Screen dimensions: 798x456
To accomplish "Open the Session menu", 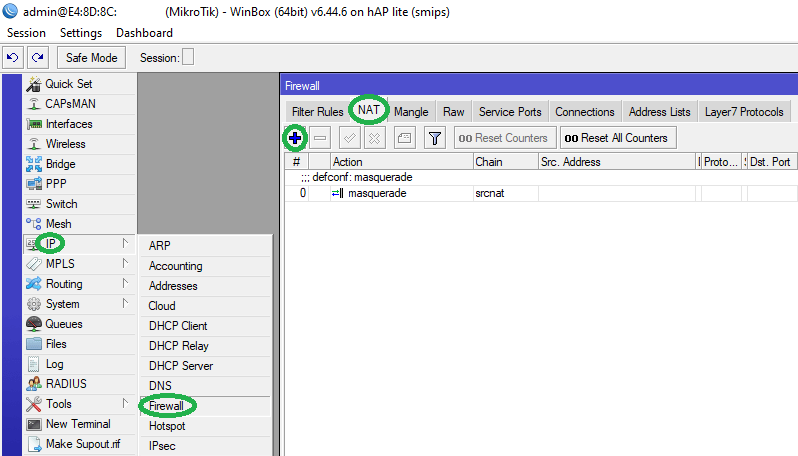I will [26, 33].
